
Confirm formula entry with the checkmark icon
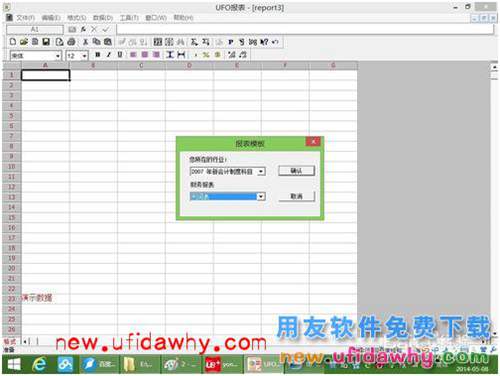click(x=106, y=29)
